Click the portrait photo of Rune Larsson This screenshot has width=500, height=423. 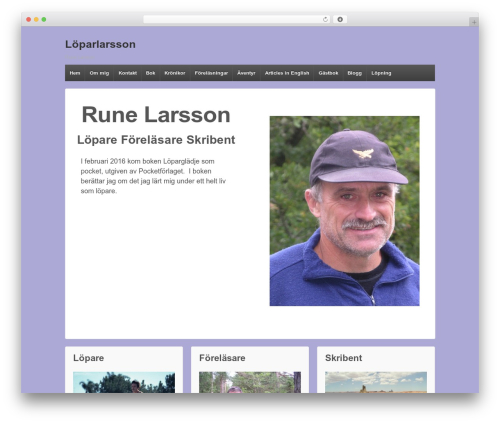(345, 211)
